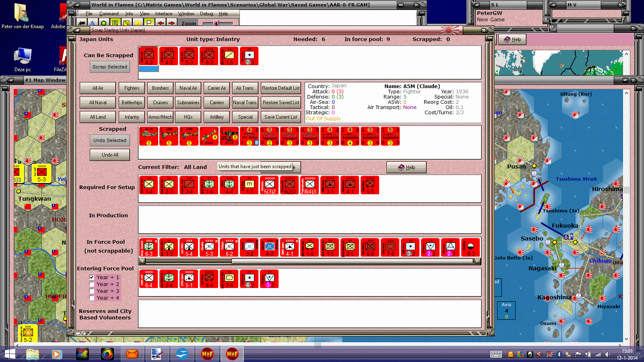The image size is (644, 362).
Task: Open the Deze pc desktop icon
Action: (23, 60)
